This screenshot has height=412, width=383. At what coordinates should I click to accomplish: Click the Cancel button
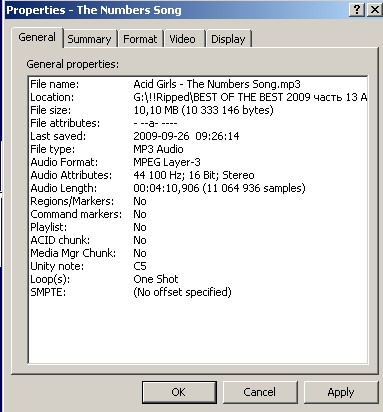[260, 392]
